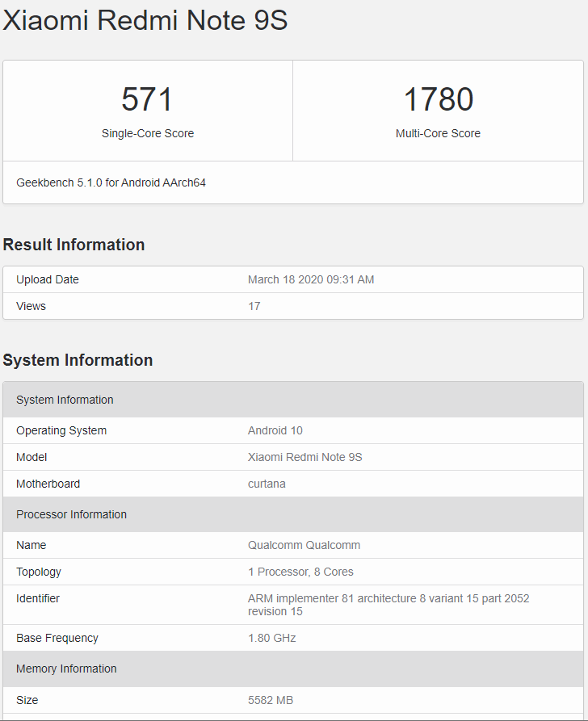This screenshot has height=721, width=588.
Task: Click the Upload Date row label
Action: click(48, 279)
